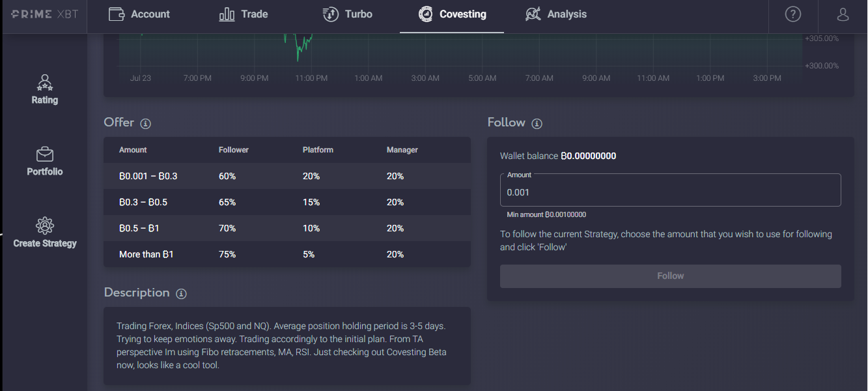Show info tooltip next to Offer
This screenshot has height=391, width=868.
(x=146, y=123)
